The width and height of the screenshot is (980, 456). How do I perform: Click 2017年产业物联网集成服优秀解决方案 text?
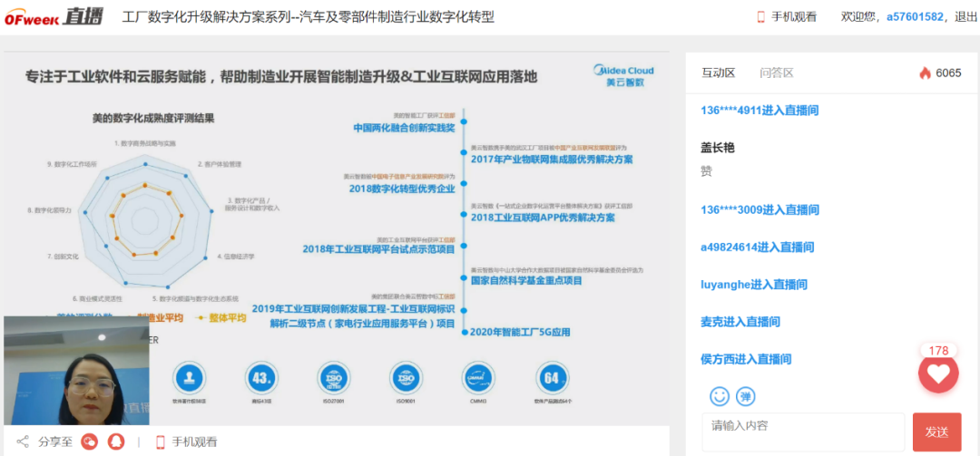552,160
